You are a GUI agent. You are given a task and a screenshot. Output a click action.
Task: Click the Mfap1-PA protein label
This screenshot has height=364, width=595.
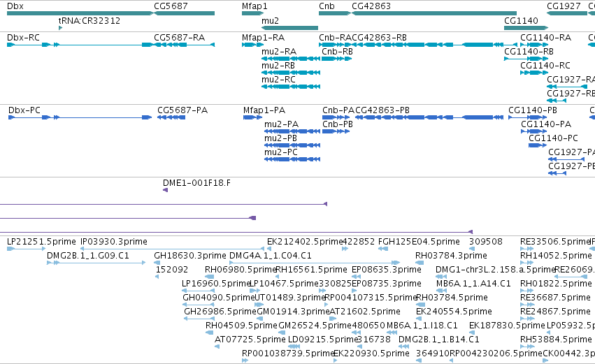[x=264, y=110]
